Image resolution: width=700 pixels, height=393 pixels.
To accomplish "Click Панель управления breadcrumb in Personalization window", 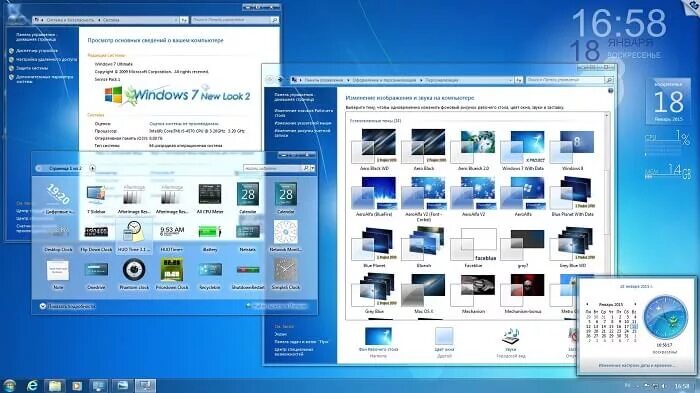I will pyautogui.click(x=324, y=80).
